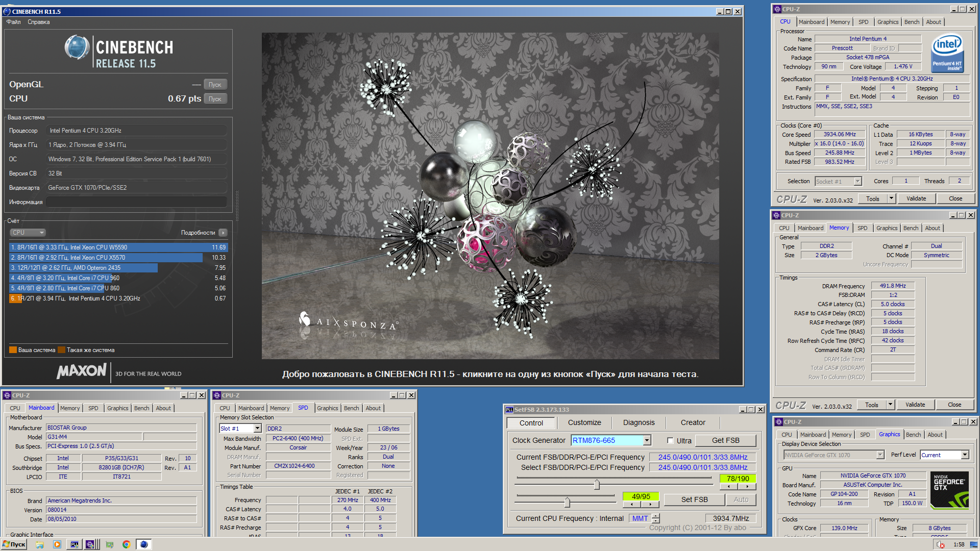Open the CPU ranking filter dropdown in Cinebench
Screen dimensions: 980x551
28,233
